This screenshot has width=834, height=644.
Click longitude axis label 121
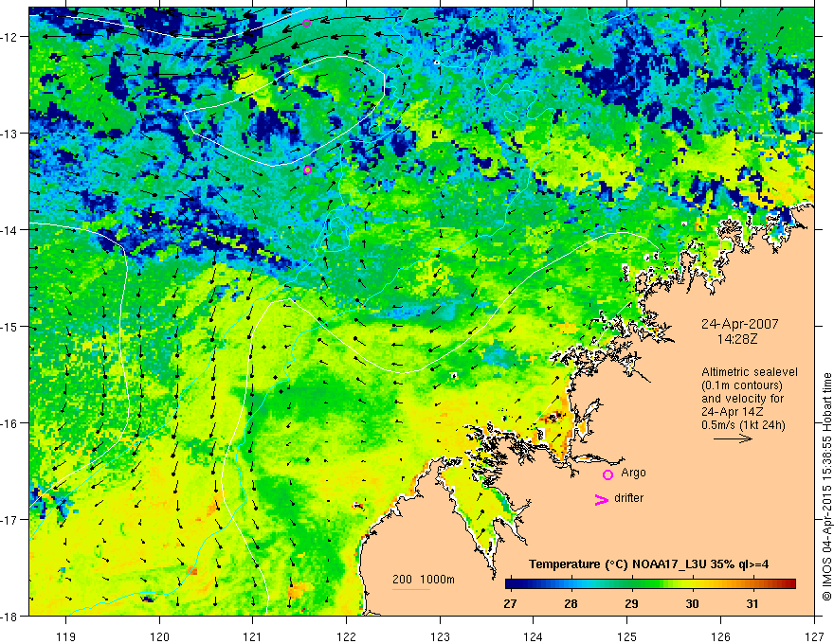point(253,636)
